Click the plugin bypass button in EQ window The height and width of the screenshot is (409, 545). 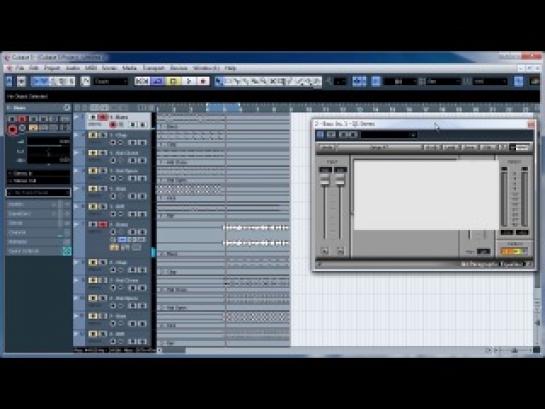320,134
